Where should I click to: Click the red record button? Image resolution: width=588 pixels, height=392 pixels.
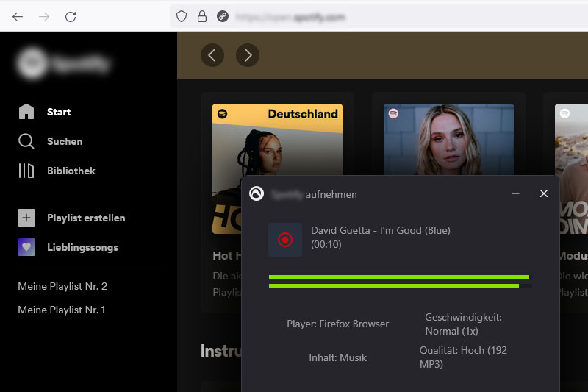click(x=285, y=239)
